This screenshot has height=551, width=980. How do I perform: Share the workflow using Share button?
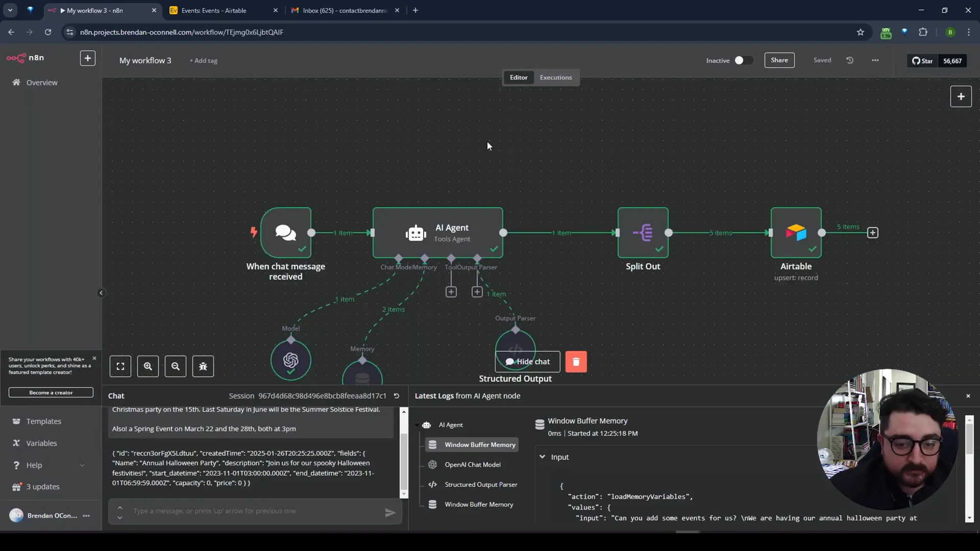[x=779, y=60]
